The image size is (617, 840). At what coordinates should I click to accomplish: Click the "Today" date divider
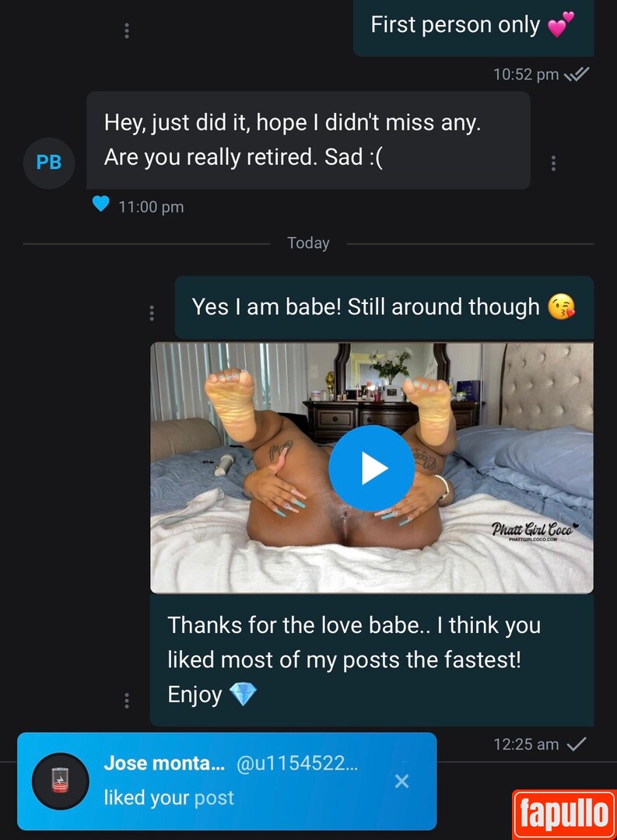tap(308, 243)
